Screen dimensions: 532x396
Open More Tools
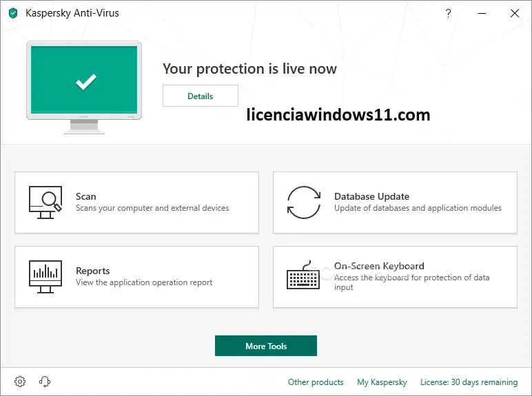pyautogui.click(x=266, y=346)
